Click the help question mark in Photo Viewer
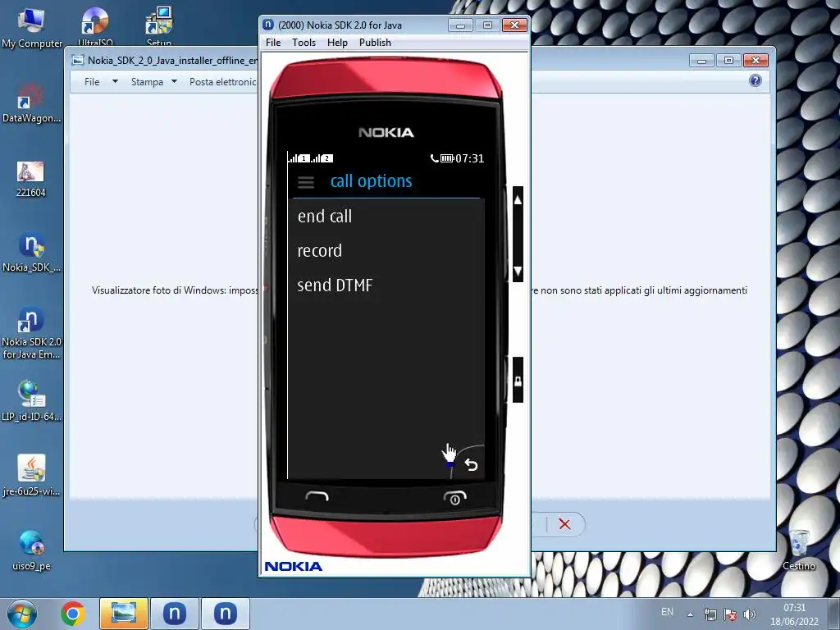840x630 pixels. coord(756,81)
